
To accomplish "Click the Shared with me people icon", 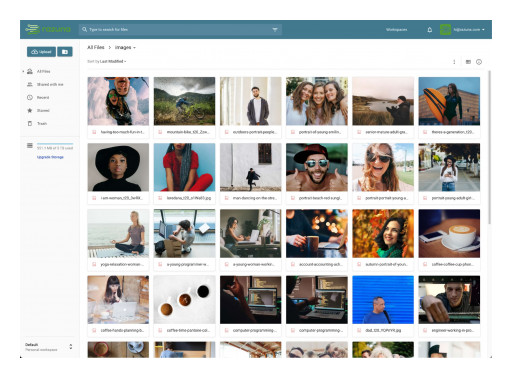I will coord(30,84).
